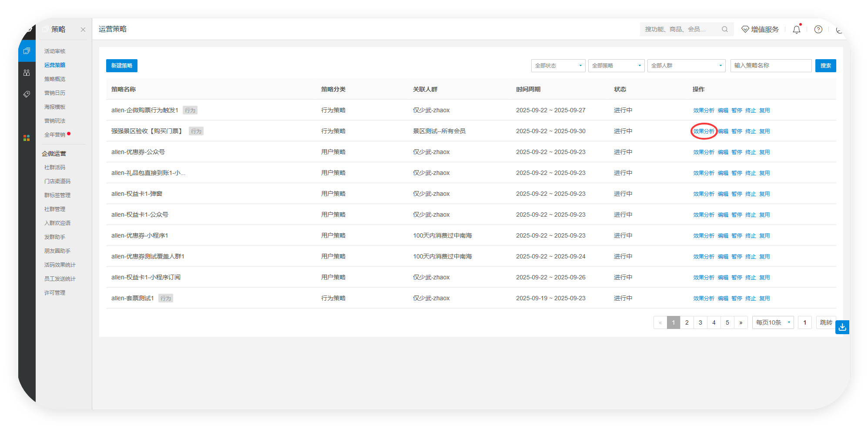Click 效果分析 for 强强景区验收 row
Image resolution: width=868 pixels, height=426 pixels.
[x=704, y=131]
